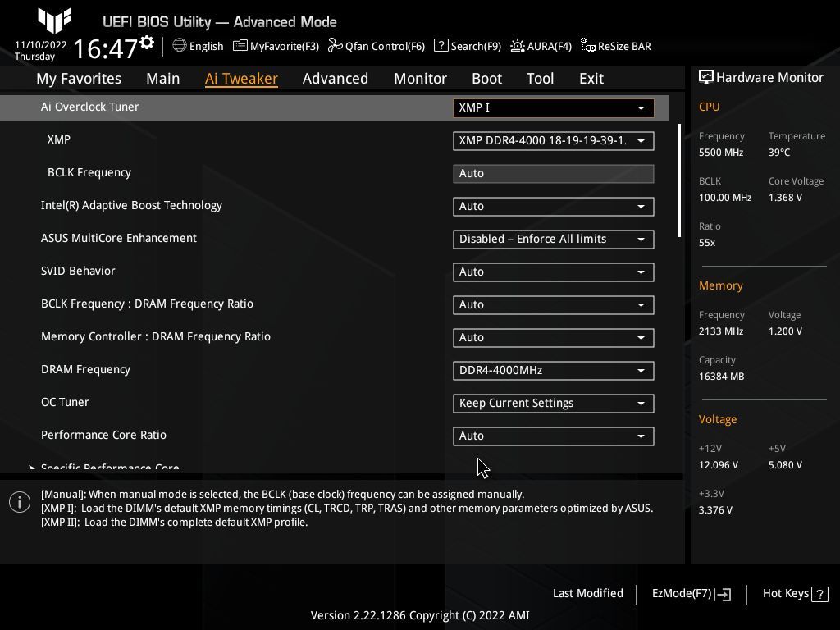
Task: Open the My Favorites tab
Action: pyautogui.click(x=79, y=79)
